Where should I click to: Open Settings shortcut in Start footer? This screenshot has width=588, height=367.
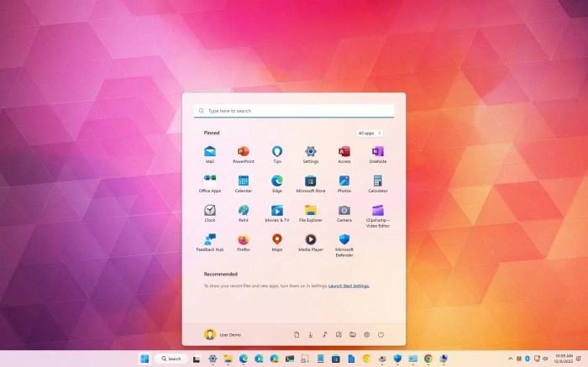click(367, 335)
